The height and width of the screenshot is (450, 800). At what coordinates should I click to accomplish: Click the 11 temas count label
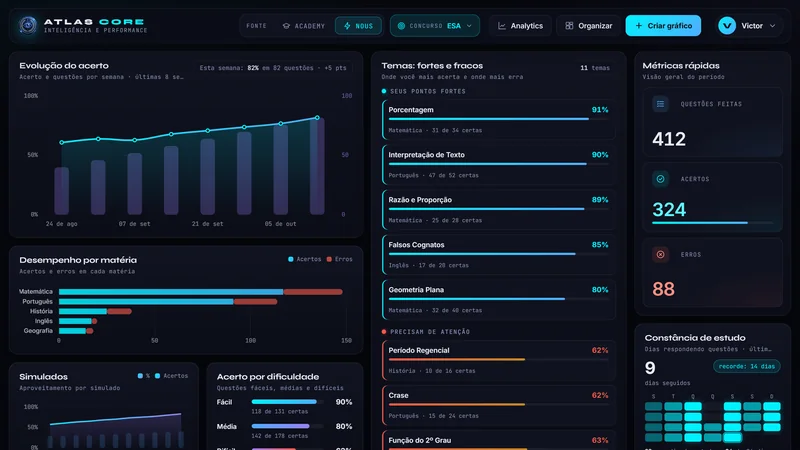pyautogui.click(x=595, y=68)
